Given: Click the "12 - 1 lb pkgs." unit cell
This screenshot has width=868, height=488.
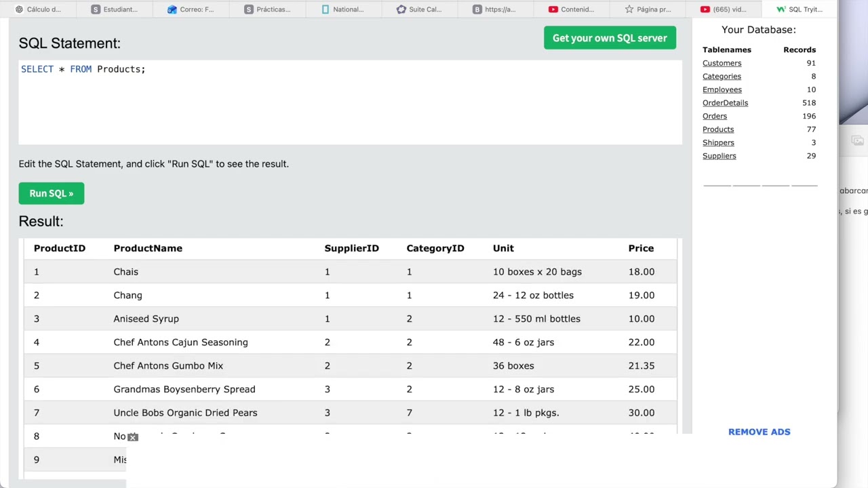Looking at the screenshot, I should 526,413.
